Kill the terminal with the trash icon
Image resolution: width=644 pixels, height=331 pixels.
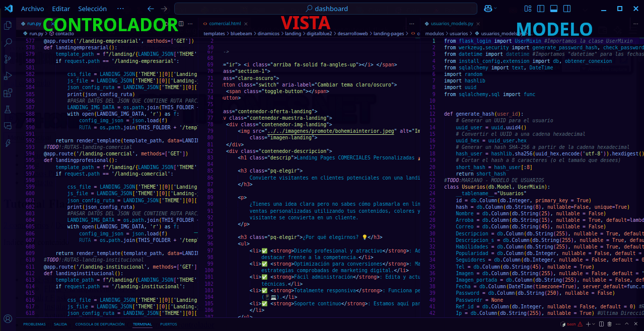click(610, 324)
